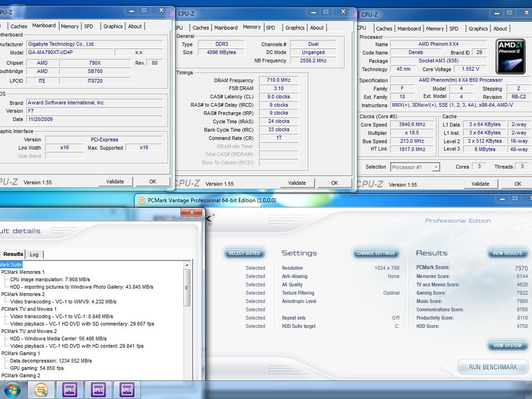The image size is (532, 399).
Task: Open Graphics tab in Mainboard CPU-Z window
Action: click(113, 26)
